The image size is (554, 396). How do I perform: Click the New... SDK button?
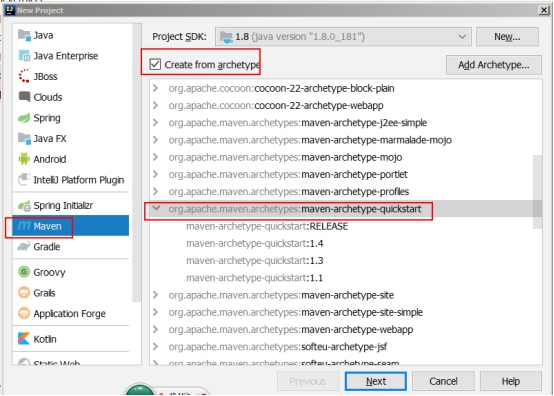pyautogui.click(x=507, y=37)
